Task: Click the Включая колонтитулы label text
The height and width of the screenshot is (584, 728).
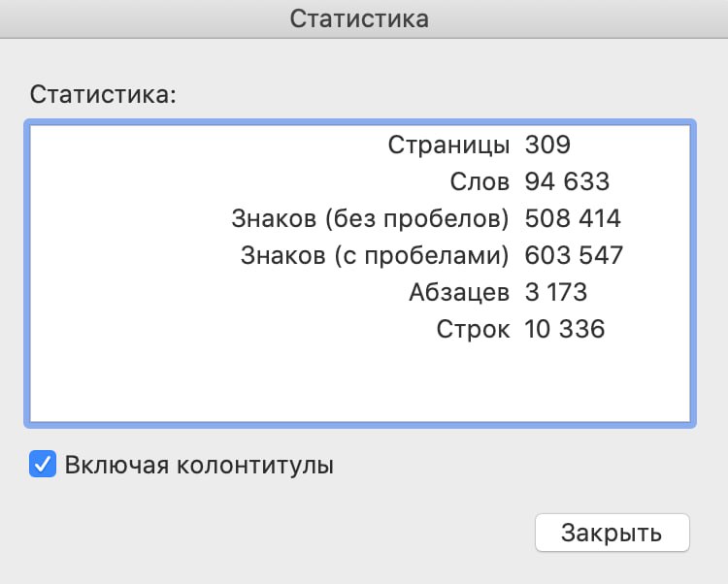Action: click(199, 465)
